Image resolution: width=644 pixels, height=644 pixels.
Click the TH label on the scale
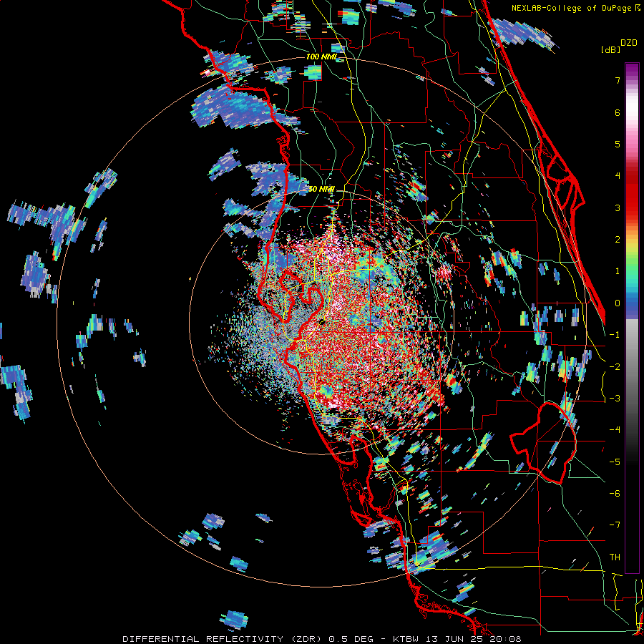615,557
